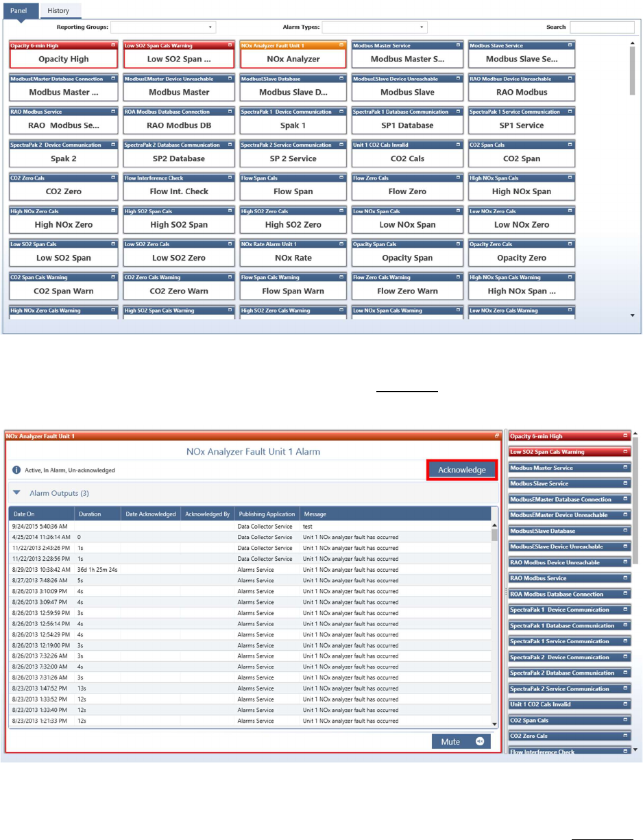Click minimize icon on Opacity Zero Cals tile
Viewport: 643px width, 840px height.
tap(570, 244)
